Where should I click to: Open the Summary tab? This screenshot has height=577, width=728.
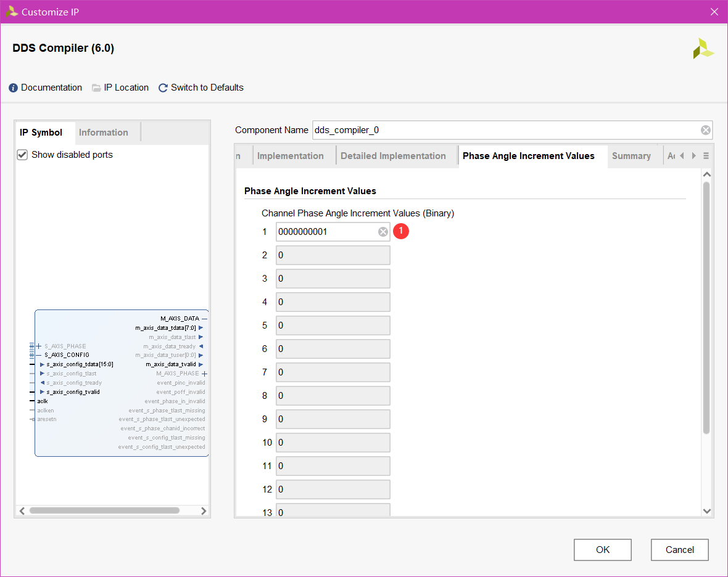point(631,156)
